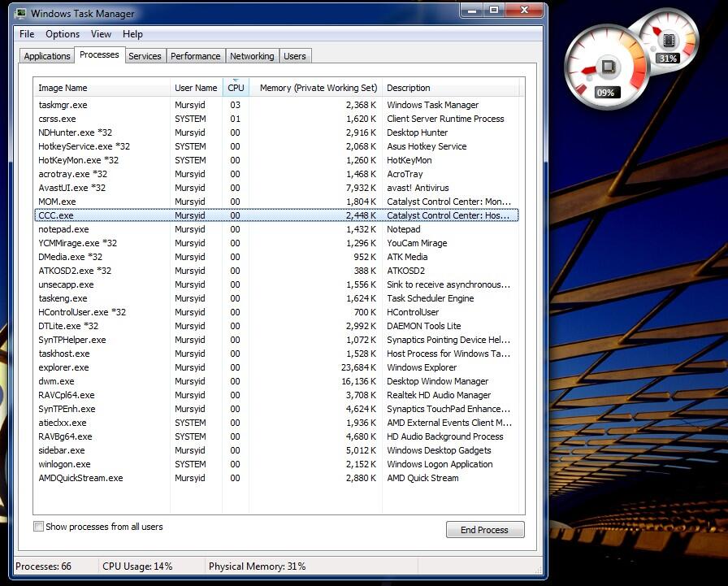The width and height of the screenshot is (728, 586).
Task: Pick the HotkeyService.exe *32 row
Action: pyautogui.click(x=277, y=146)
